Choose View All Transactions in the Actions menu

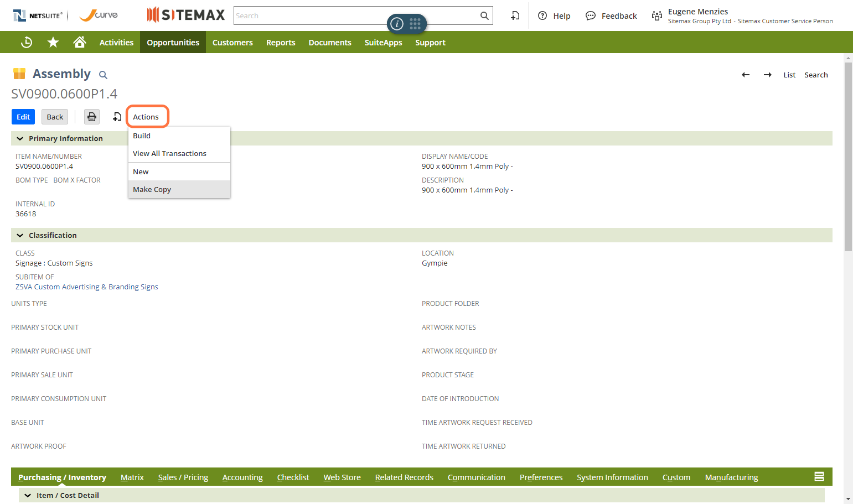pos(179,153)
